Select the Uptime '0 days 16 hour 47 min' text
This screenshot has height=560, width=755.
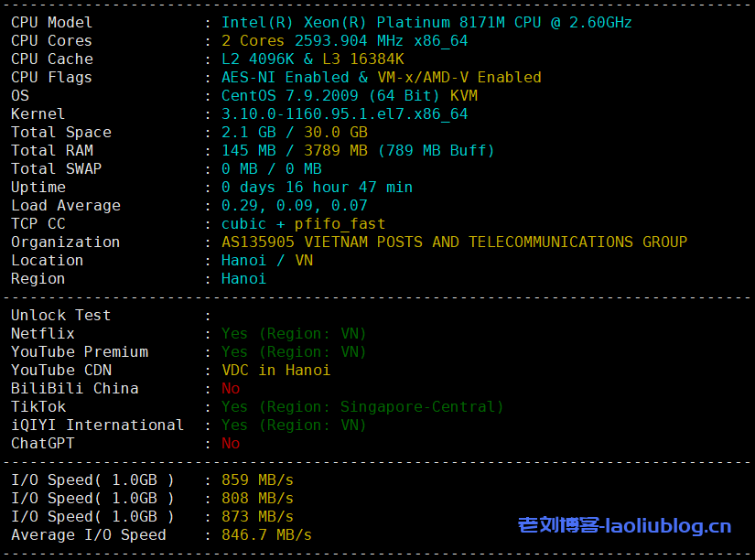point(317,187)
